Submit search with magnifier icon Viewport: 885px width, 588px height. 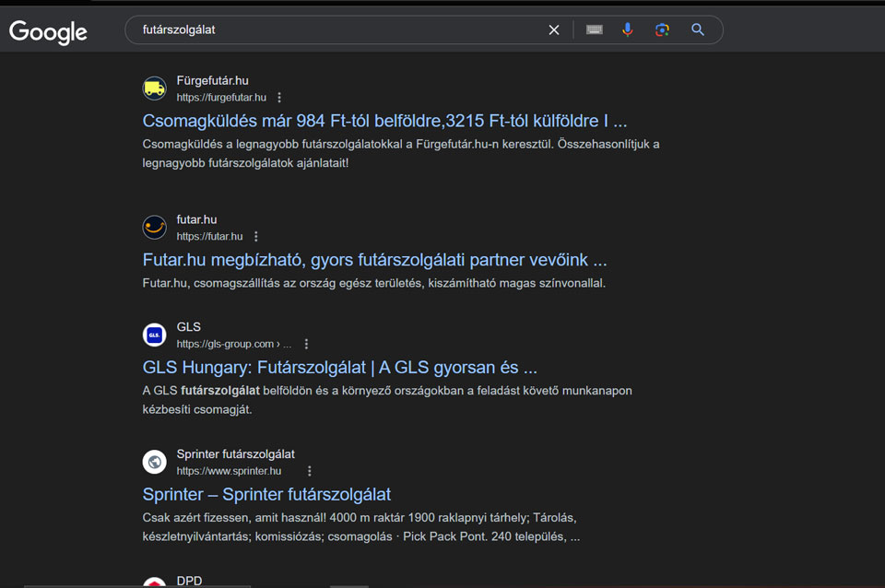pyautogui.click(x=698, y=29)
